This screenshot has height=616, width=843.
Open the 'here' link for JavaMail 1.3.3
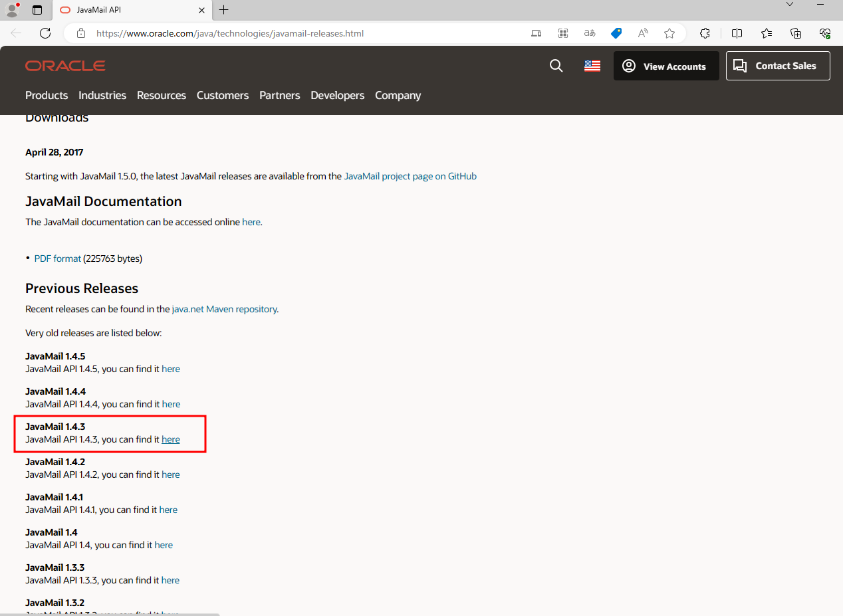coord(170,580)
